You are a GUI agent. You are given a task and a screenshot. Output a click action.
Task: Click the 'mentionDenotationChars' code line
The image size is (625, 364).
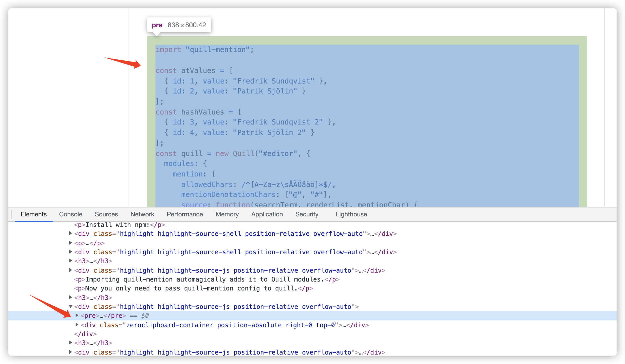point(256,195)
